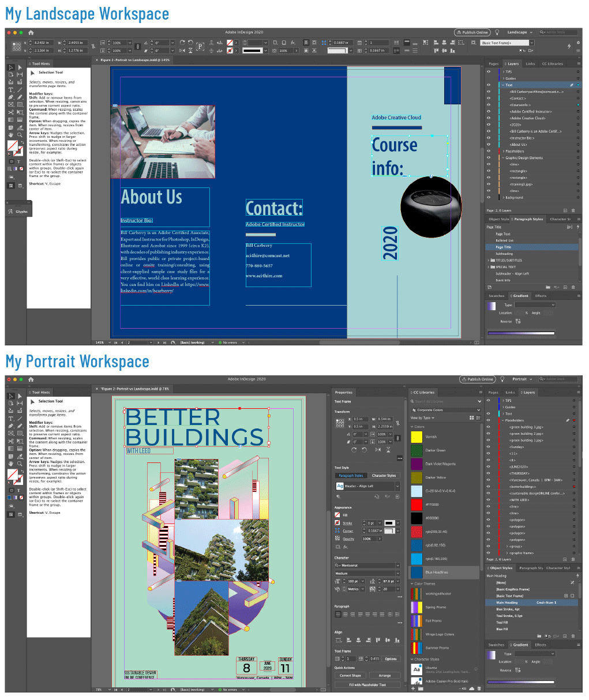Choose the Pen tool in the Landscape workspace

point(11,97)
